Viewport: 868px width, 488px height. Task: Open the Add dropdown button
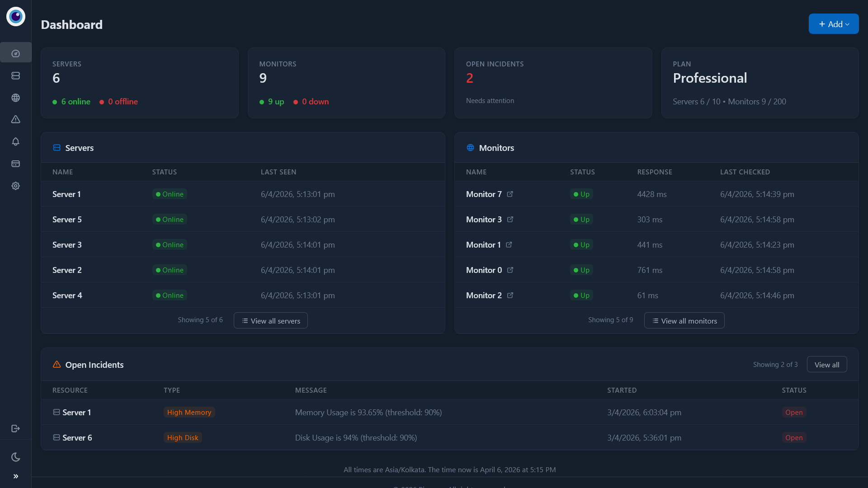click(833, 24)
